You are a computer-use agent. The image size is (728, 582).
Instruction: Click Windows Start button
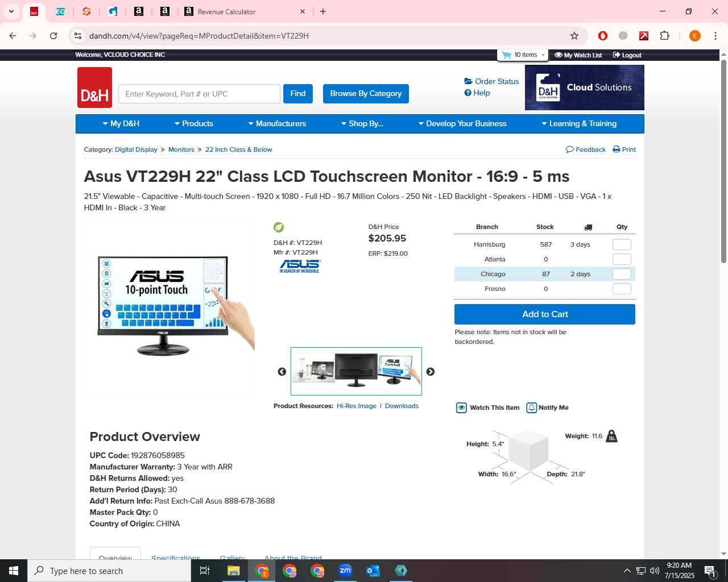14,571
